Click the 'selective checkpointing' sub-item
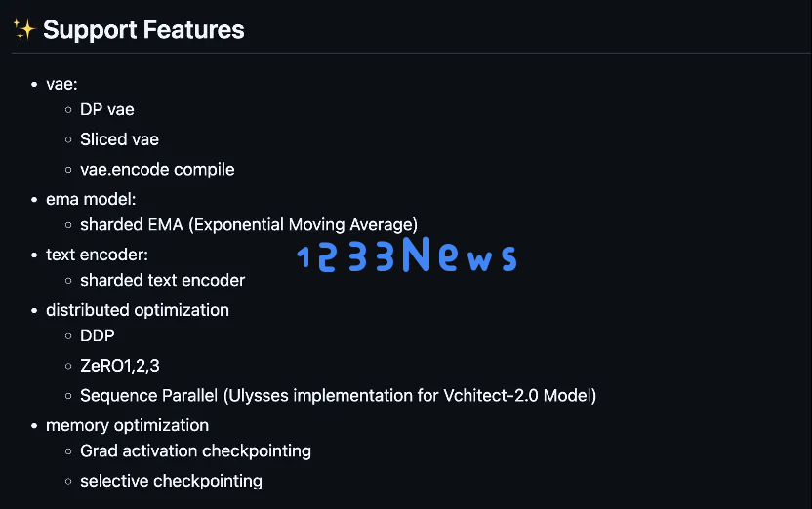The height and width of the screenshot is (509, 812). pos(172,481)
